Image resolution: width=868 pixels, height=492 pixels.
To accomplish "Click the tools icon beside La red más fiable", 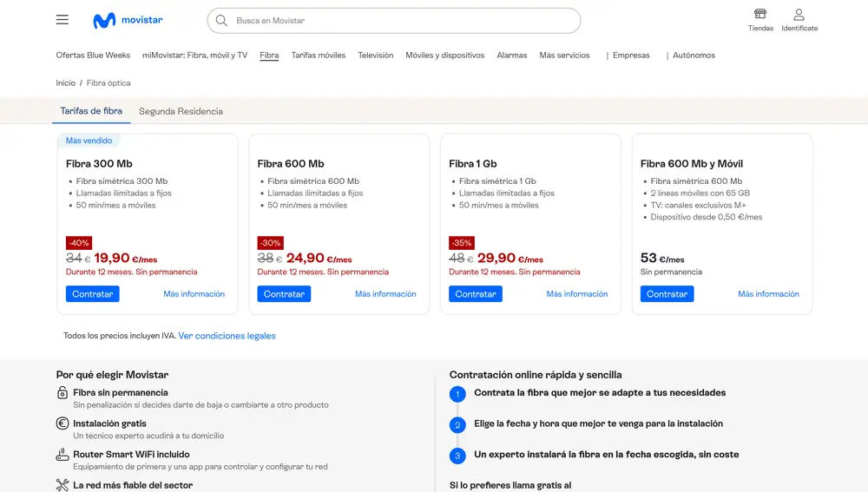I will click(x=62, y=485).
